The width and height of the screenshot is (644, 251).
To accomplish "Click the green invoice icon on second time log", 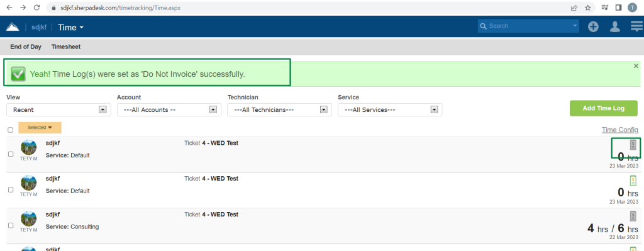I will point(633,181).
